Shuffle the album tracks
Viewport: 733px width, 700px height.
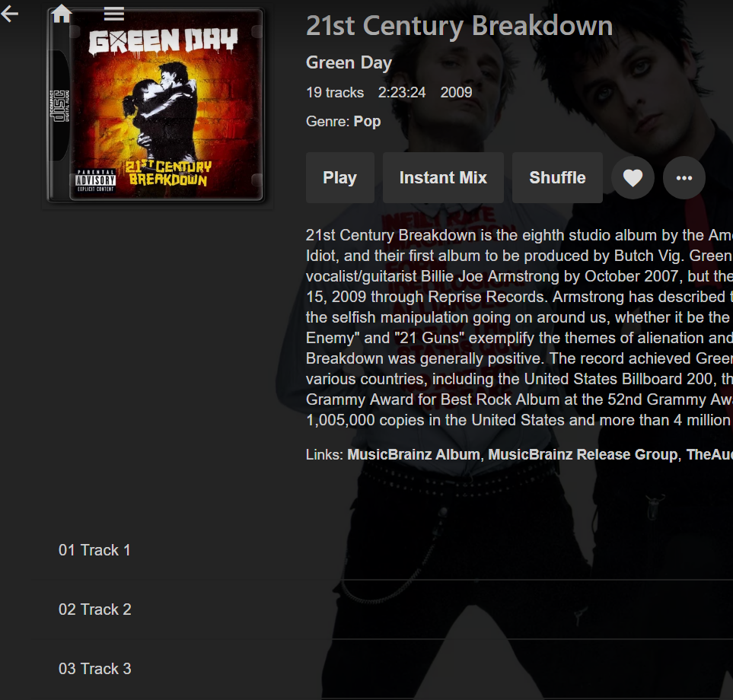(557, 177)
